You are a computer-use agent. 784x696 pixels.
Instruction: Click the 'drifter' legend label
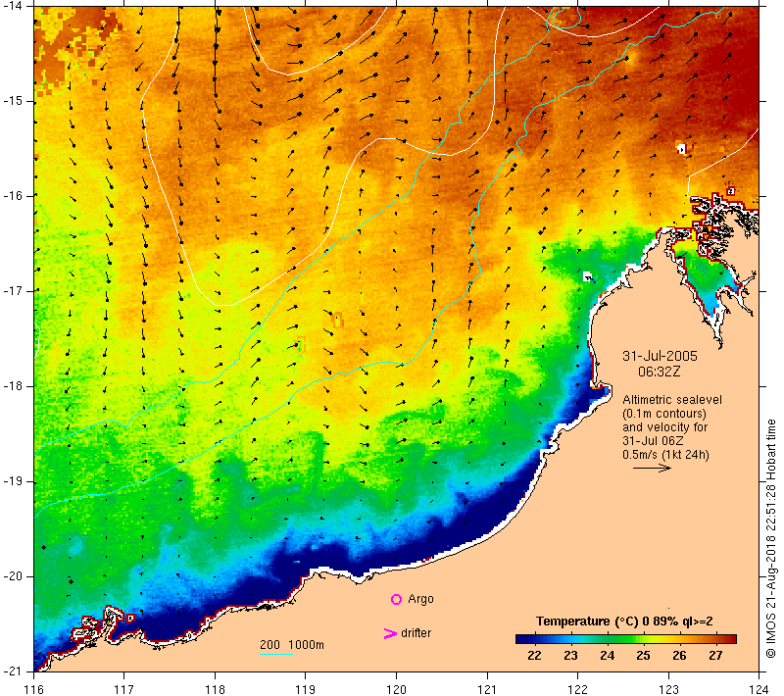click(x=416, y=633)
